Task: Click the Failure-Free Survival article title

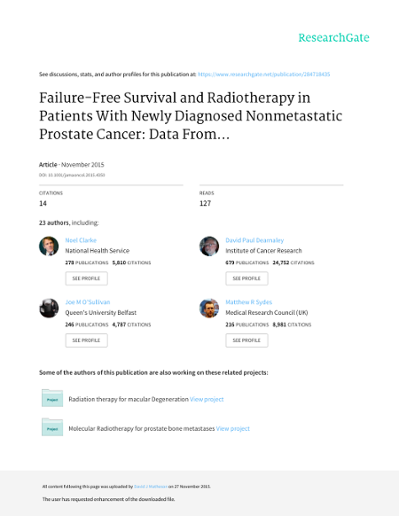Action: click(x=191, y=116)
